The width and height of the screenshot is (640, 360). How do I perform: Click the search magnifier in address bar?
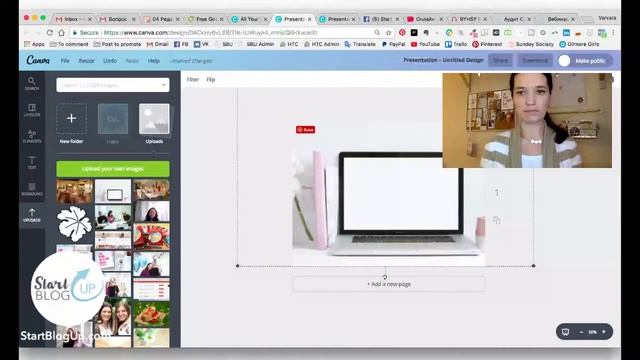click(x=377, y=33)
